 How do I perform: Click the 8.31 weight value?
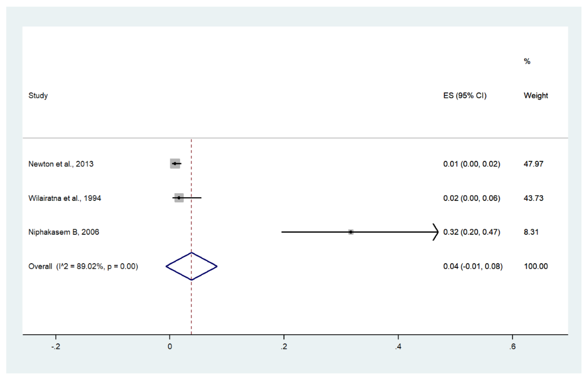pyautogui.click(x=531, y=232)
